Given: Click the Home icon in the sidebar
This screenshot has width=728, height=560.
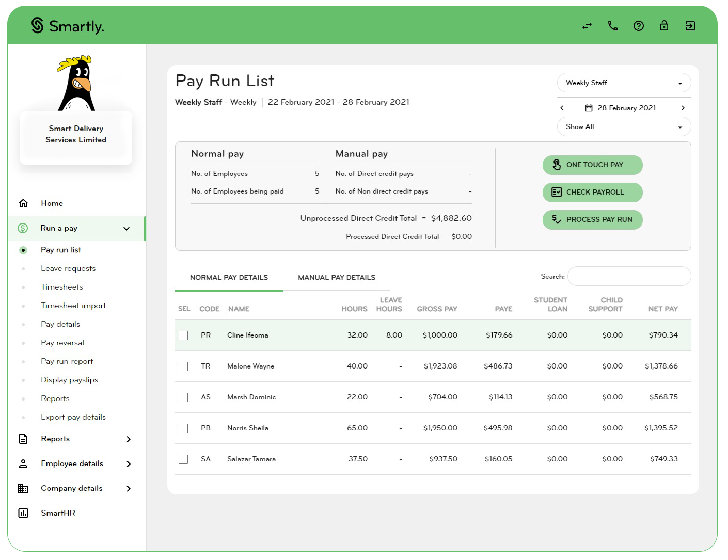Looking at the screenshot, I should pyautogui.click(x=23, y=203).
